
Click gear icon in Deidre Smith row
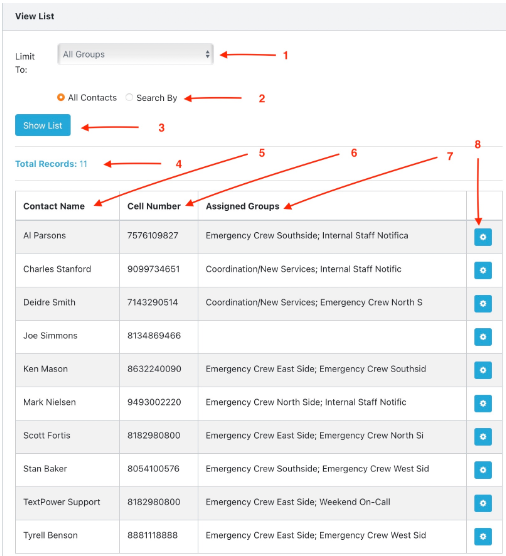click(483, 304)
